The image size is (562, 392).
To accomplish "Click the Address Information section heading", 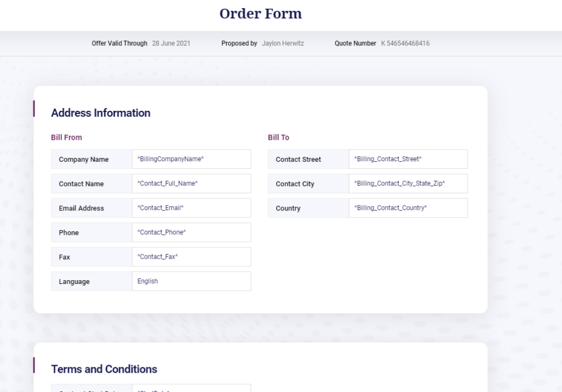I will click(x=100, y=113).
